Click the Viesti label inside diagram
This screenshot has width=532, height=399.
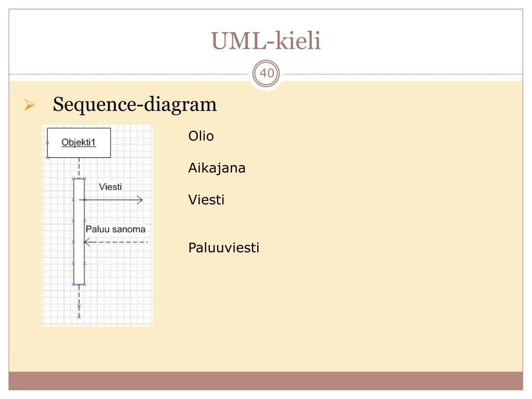110,187
